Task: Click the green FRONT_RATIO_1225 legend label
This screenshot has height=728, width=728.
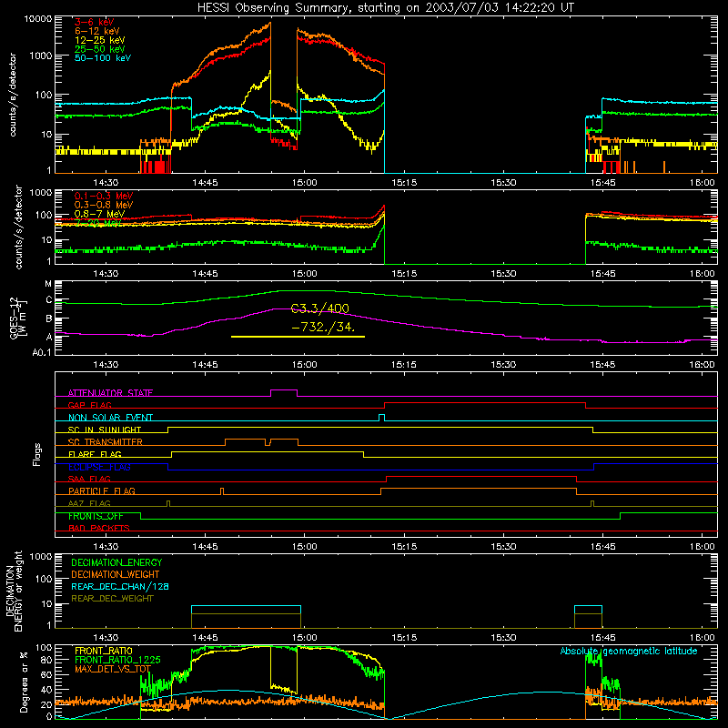Action: pyautogui.click(x=117, y=660)
